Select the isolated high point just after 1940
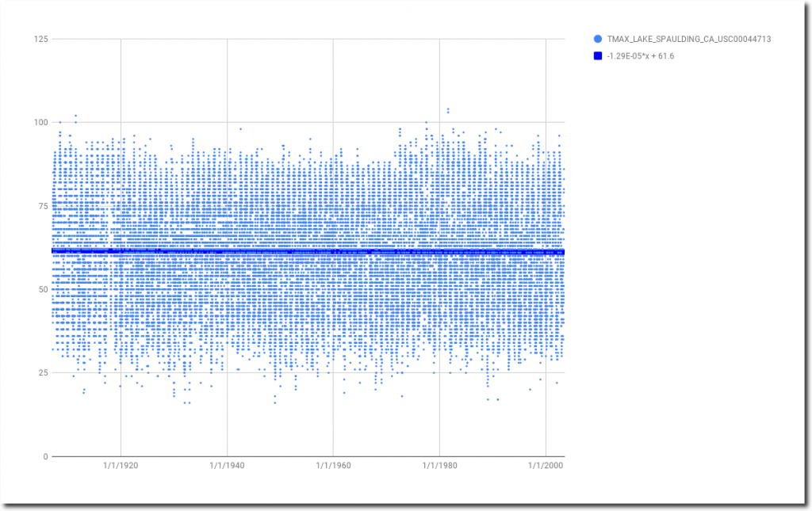 [x=240, y=128]
